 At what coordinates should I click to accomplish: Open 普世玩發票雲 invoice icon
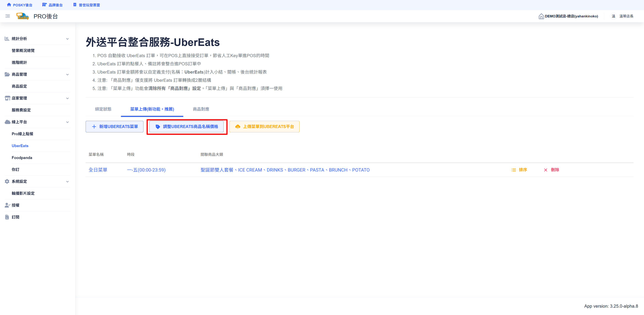click(x=75, y=5)
